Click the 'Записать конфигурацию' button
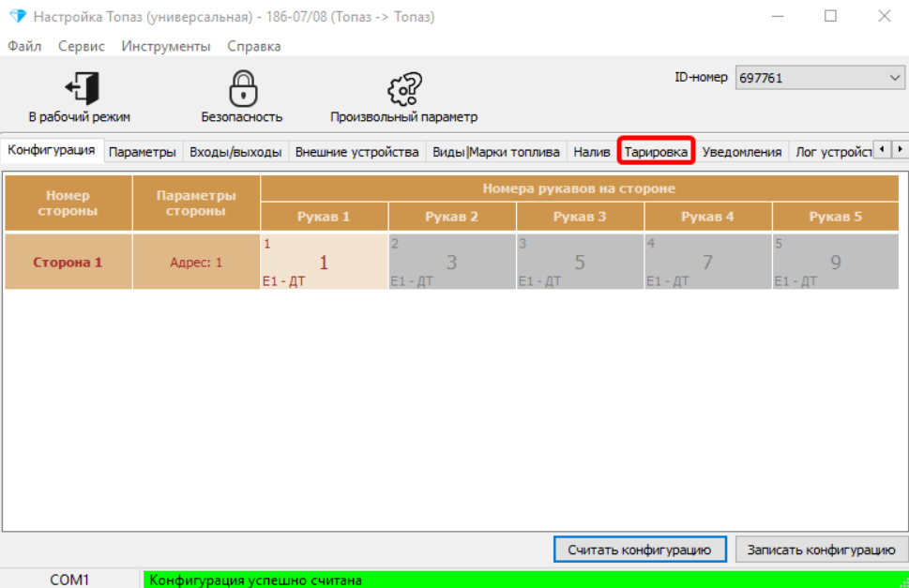This screenshot has width=909, height=588. click(x=821, y=550)
